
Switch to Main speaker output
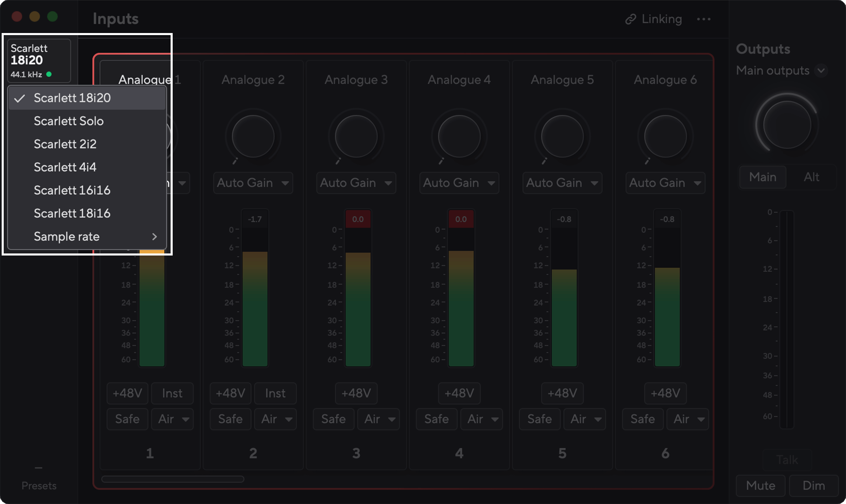click(763, 177)
